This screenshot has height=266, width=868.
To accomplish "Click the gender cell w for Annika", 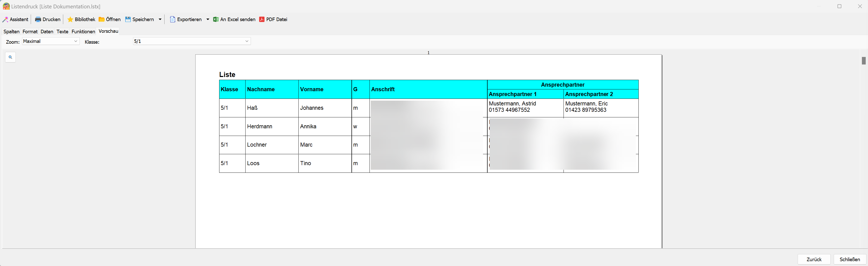I will [361, 127].
